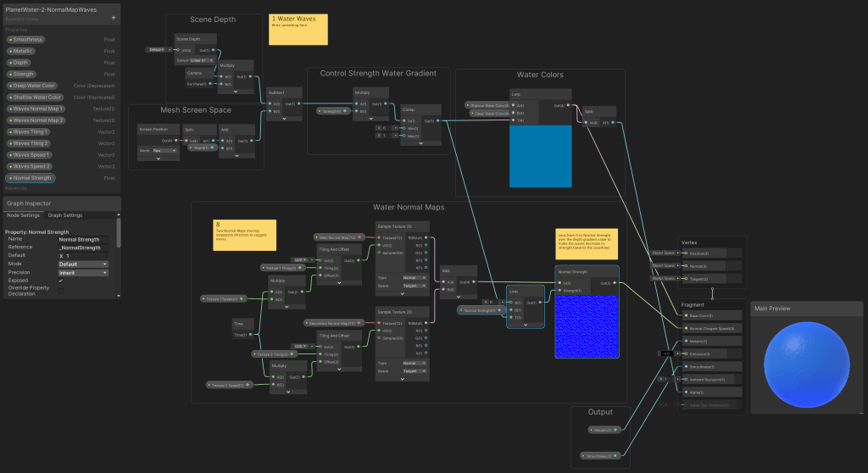The height and width of the screenshot is (473, 868).
Task: Click the plus icon to add blackboard property
Action: 114,17
